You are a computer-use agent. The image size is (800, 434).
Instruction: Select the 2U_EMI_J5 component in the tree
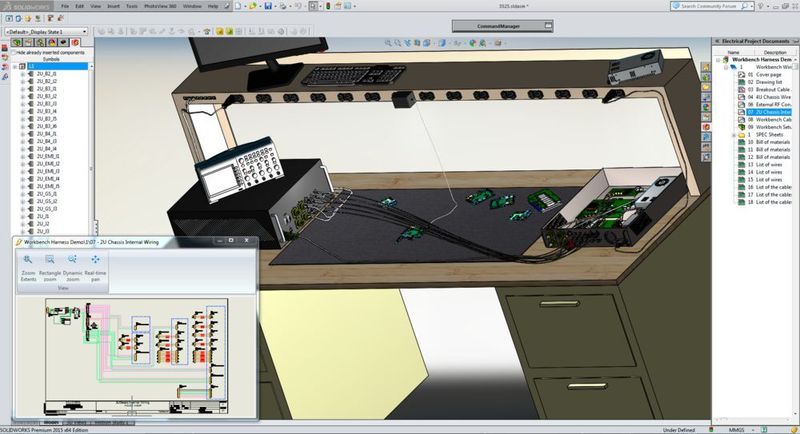(48, 187)
